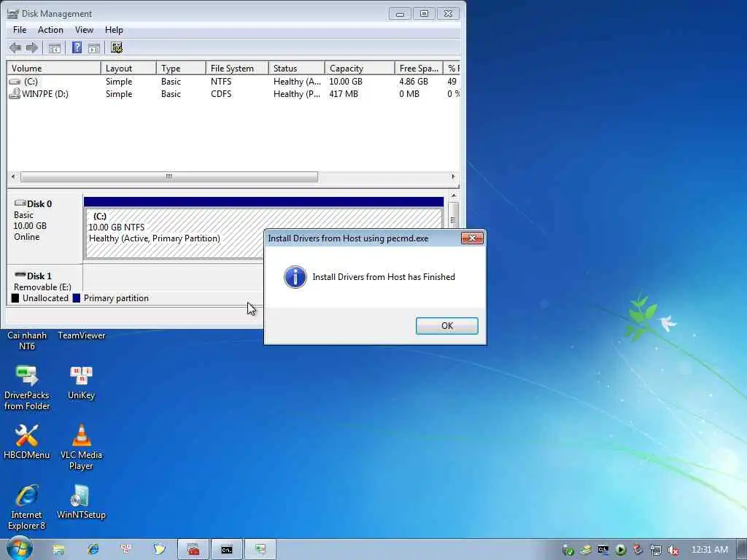Open TeamViewer desktop shortcut
The width and height of the screenshot is (747, 560).
82,335
